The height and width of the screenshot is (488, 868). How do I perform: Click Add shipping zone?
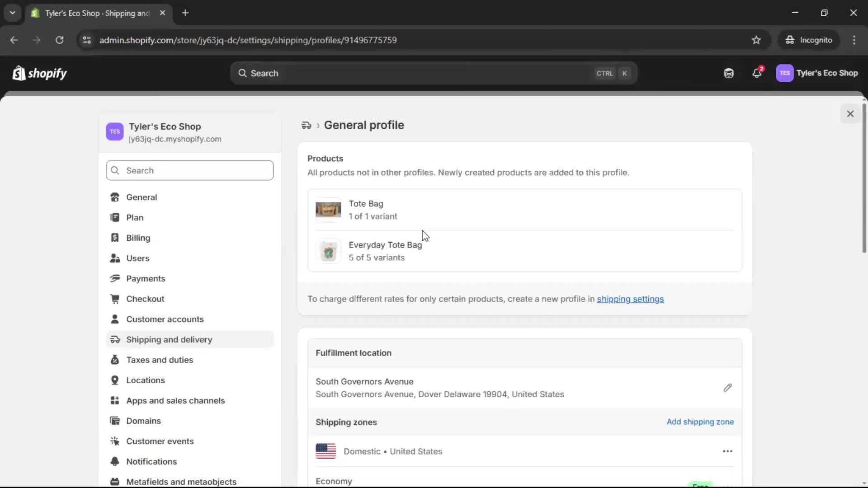[x=700, y=422]
